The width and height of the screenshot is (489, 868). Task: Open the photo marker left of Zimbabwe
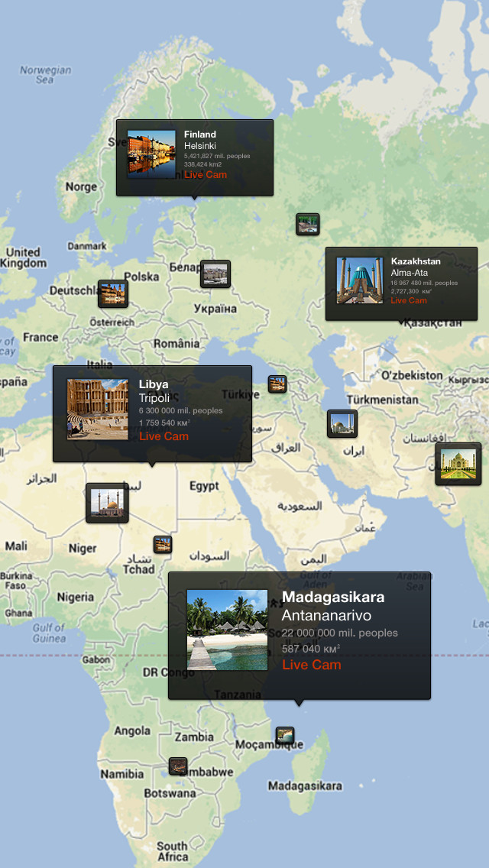[x=178, y=766]
